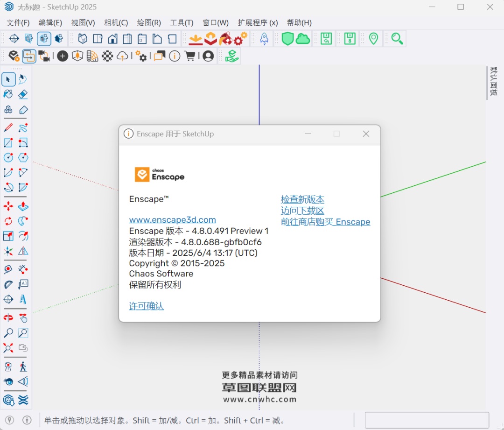
Task: Open the 扩展程序 (x) menu
Action: [x=258, y=23]
